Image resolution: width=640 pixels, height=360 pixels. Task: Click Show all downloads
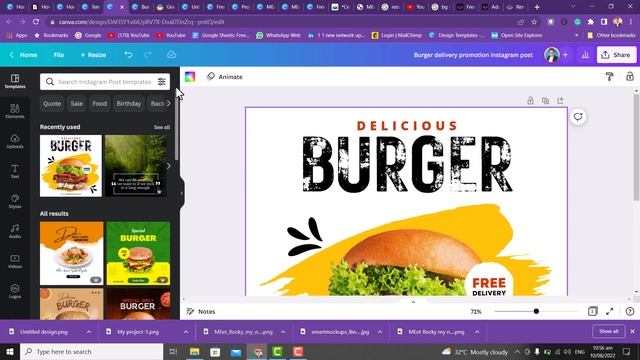point(609,331)
